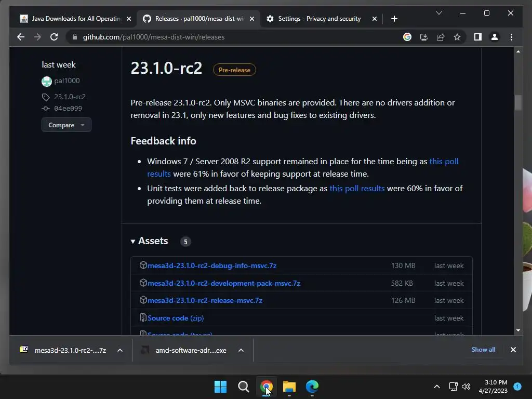Open the Chrome profile icon
532x399 pixels.
click(x=495, y=37)
